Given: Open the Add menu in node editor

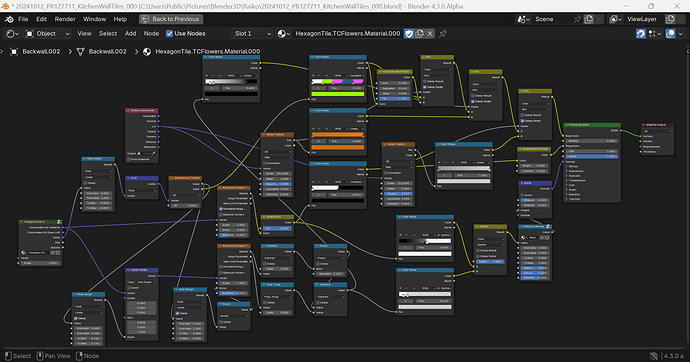Looking at the screenshot, I should click(x=130, y=33).
